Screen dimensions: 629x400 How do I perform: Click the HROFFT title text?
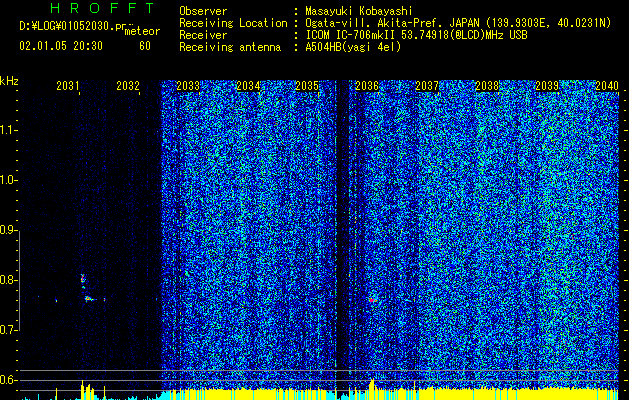[103, 8]
